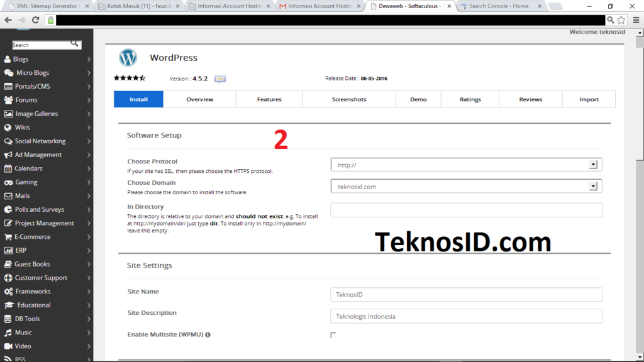View the Reviews tab
644x362 pixels.
[x=531, y=99]
